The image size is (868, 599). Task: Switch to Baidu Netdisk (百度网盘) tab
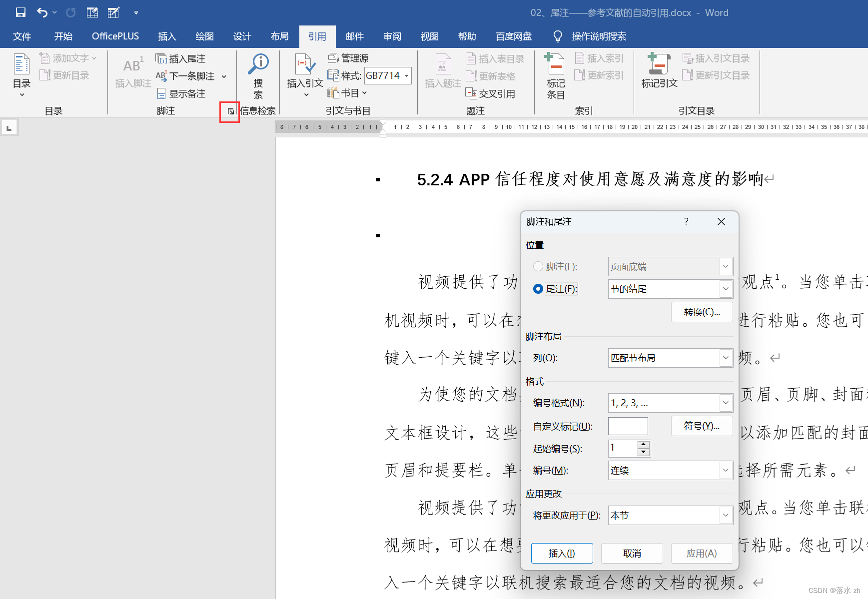tap(513, 36)
